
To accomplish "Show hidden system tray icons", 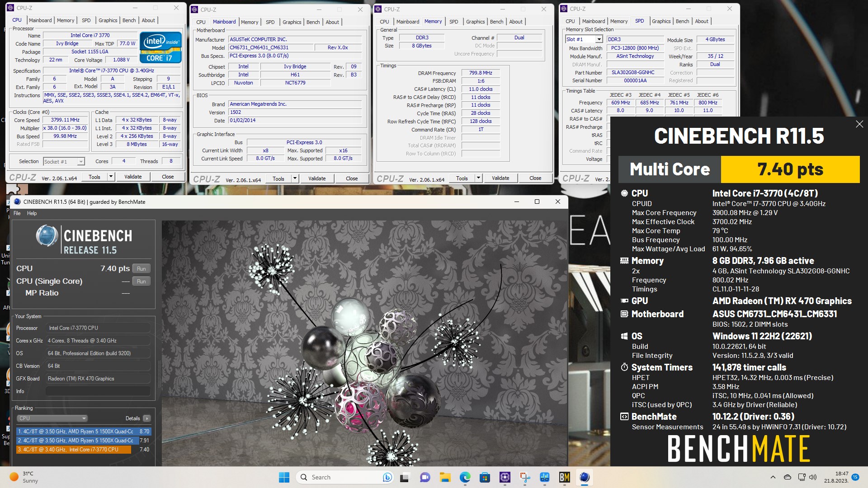I will coord(773,477).
